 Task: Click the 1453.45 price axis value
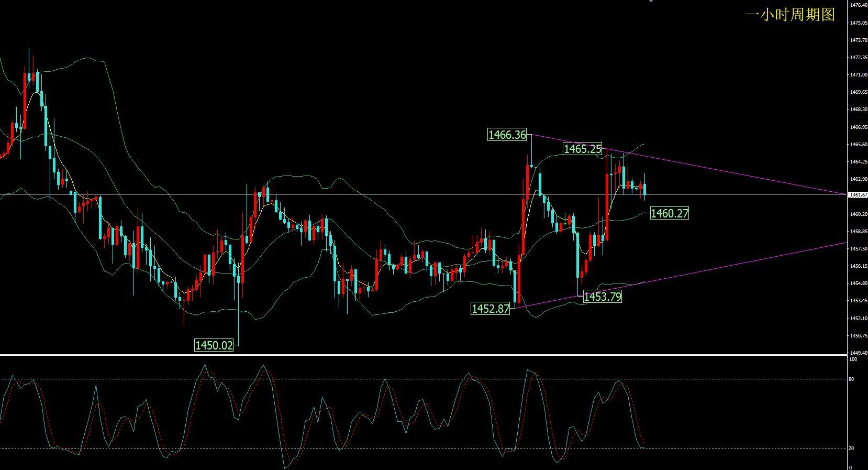click(x=859, y=301)
